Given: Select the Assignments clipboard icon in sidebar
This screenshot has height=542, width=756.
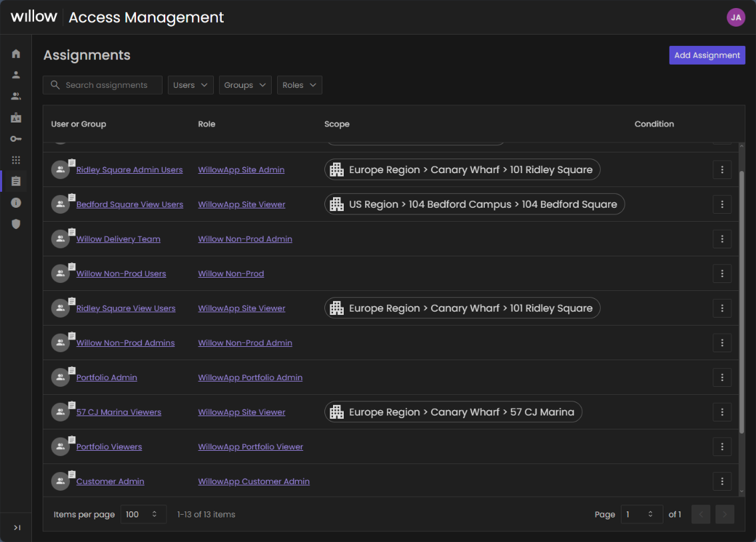Looking at the screenshot, I should pyautogui.click(x=16, y=181).
